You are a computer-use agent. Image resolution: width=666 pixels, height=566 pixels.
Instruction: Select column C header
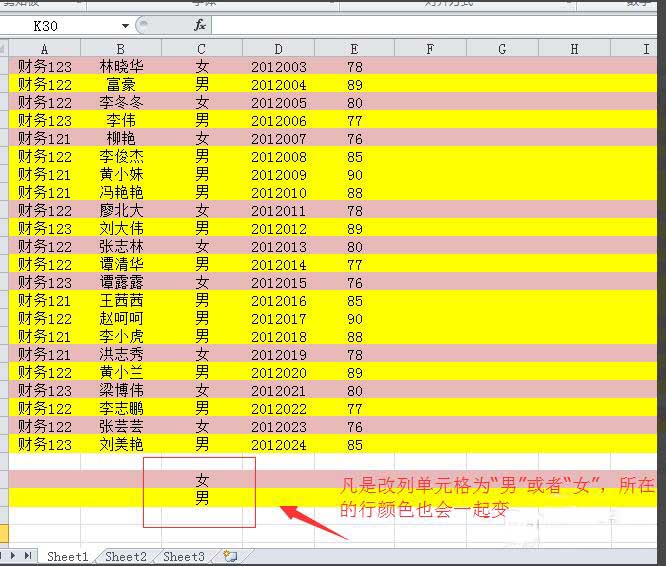click(201, 48)
